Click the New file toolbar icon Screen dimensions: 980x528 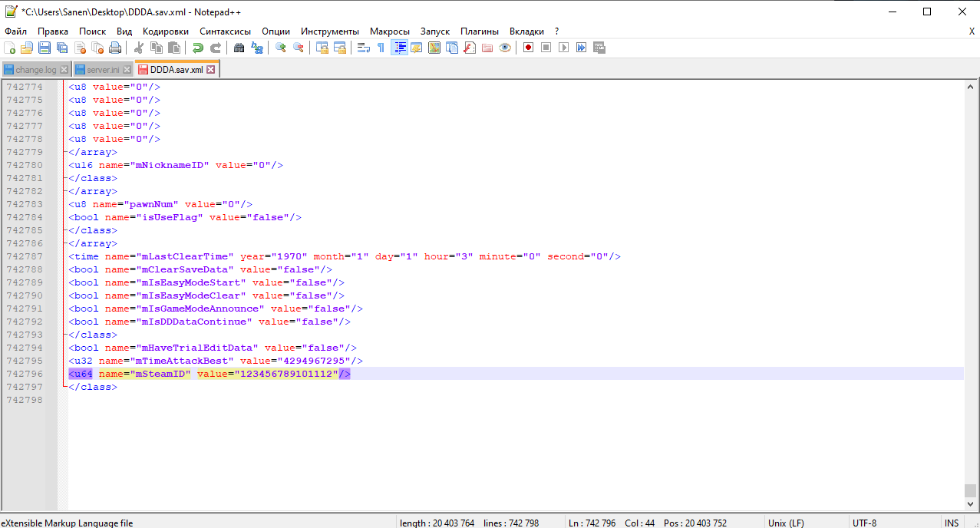[9, 48]
